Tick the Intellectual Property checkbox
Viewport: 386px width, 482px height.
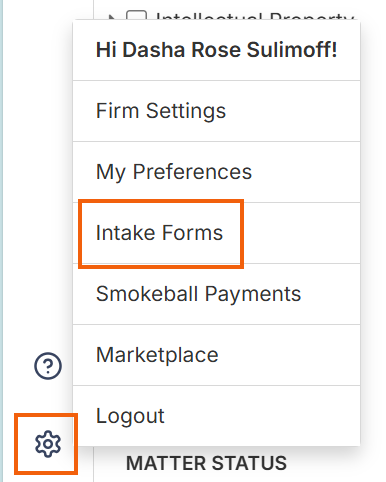coord(136,15)
